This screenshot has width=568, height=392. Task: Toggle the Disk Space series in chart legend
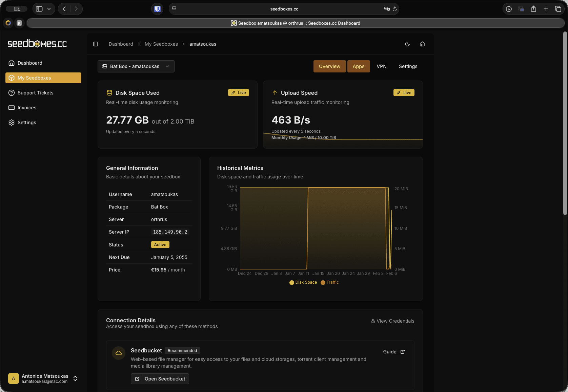[x=303, y=282]
